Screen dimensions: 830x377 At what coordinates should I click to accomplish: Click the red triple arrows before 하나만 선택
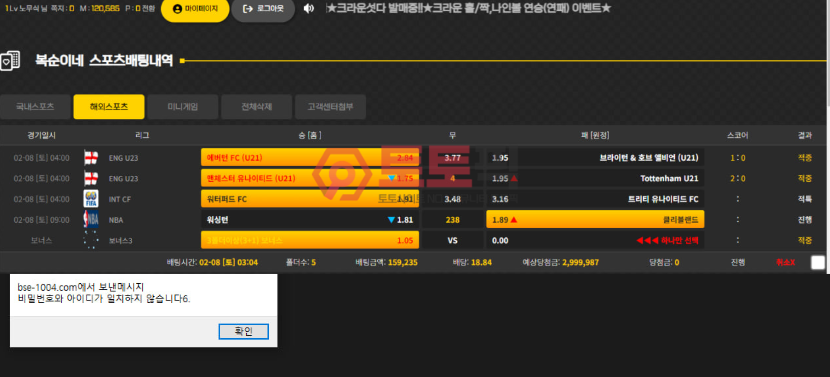(646, 240)
